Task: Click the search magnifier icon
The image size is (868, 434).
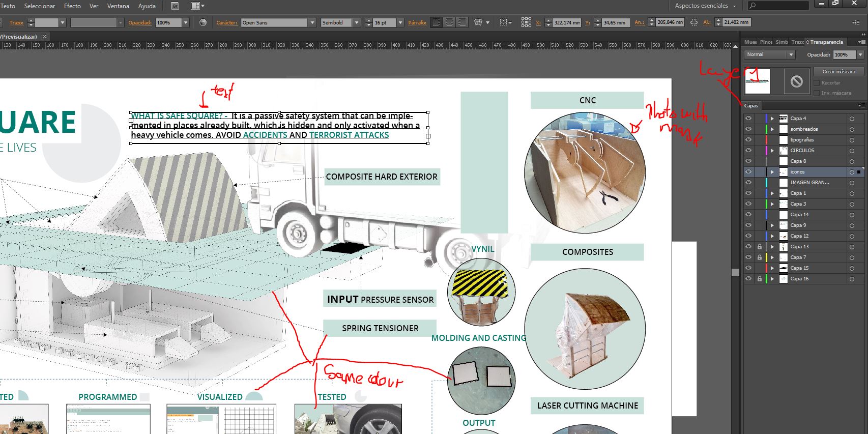Action: tap(753, 6)
